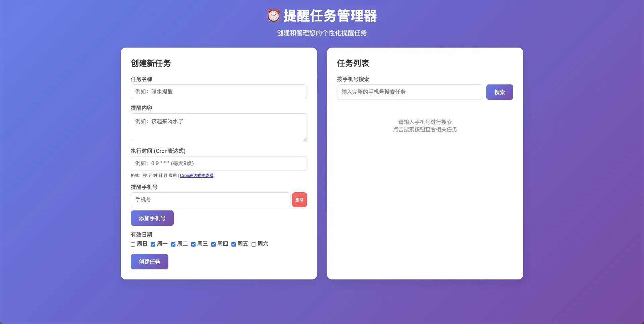Image resolution: width=644 pixels, height=324 pixels.
Task: Click the reminder phone number field
Action: pyautogui.click(x=210, y=200)
